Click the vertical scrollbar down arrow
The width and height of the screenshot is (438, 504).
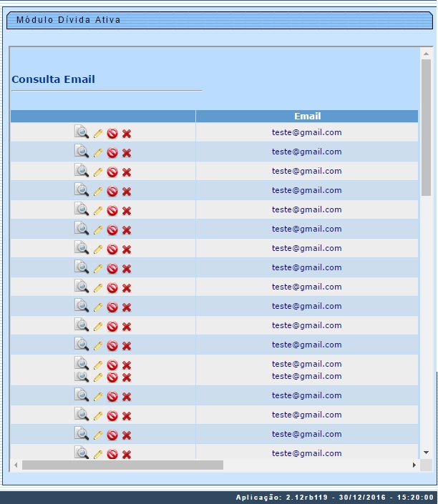click(427, 452)
